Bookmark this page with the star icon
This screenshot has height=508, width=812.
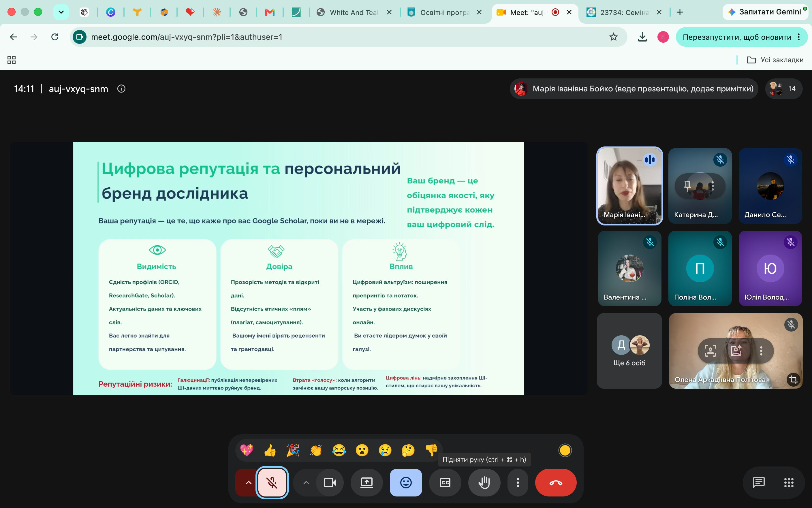tap(613, 37)
